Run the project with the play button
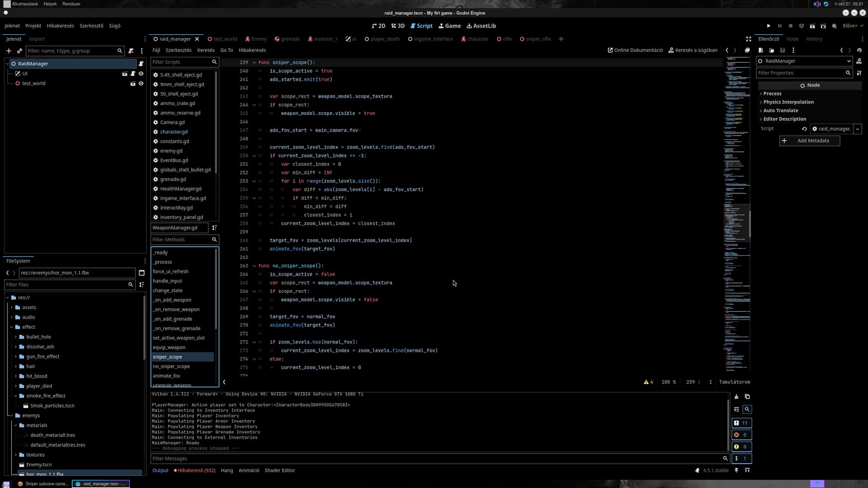The height and width of the screenshot is (488, 868). tap(769, 26)
